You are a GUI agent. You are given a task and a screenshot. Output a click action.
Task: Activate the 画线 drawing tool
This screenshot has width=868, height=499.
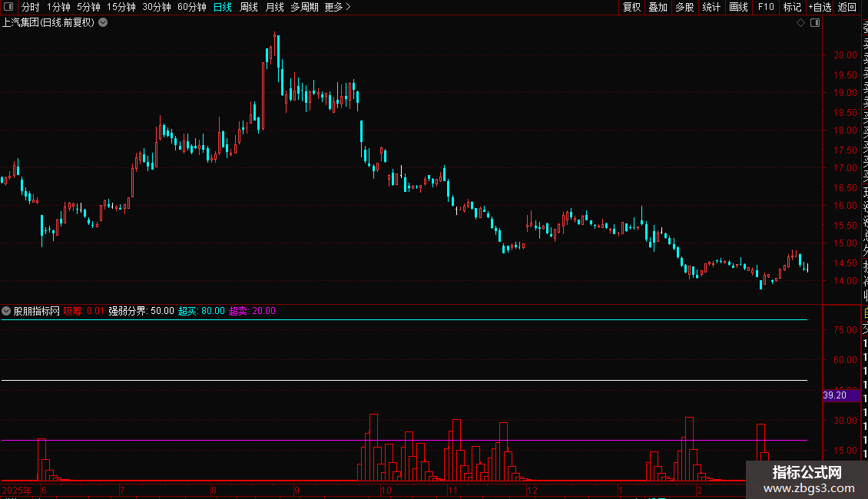[738, 7]
